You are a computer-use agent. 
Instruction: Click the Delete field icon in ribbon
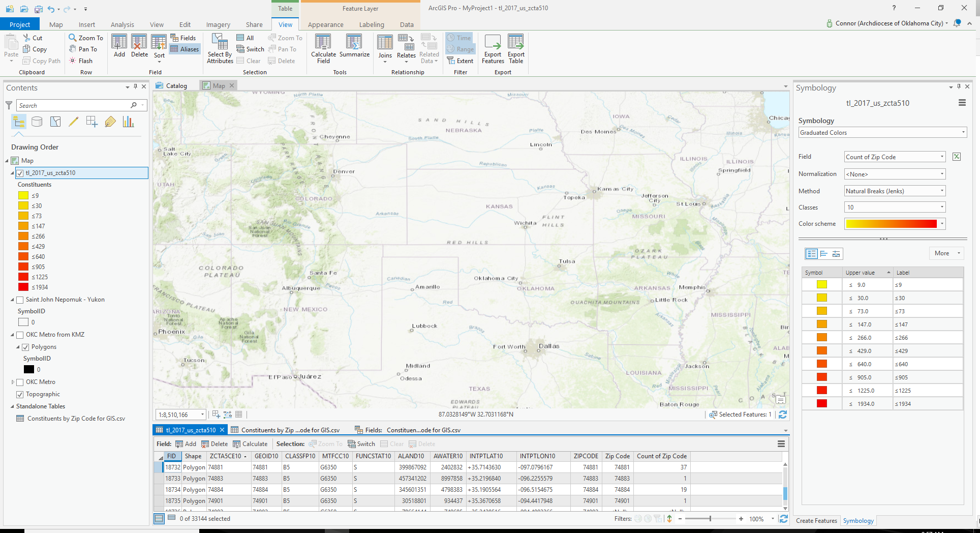point(139,46)
